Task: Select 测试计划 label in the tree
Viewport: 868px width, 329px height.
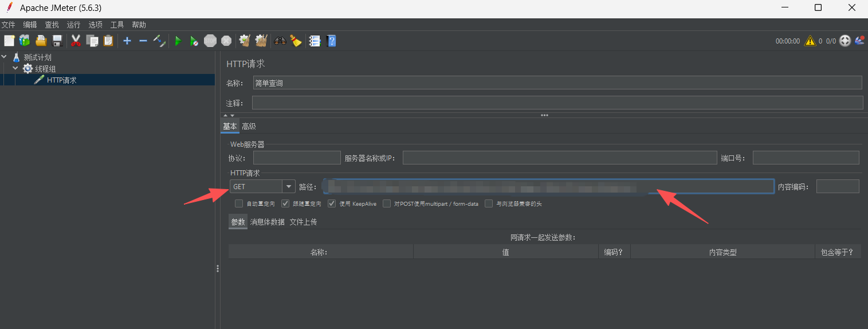Action: pos(38,57)
